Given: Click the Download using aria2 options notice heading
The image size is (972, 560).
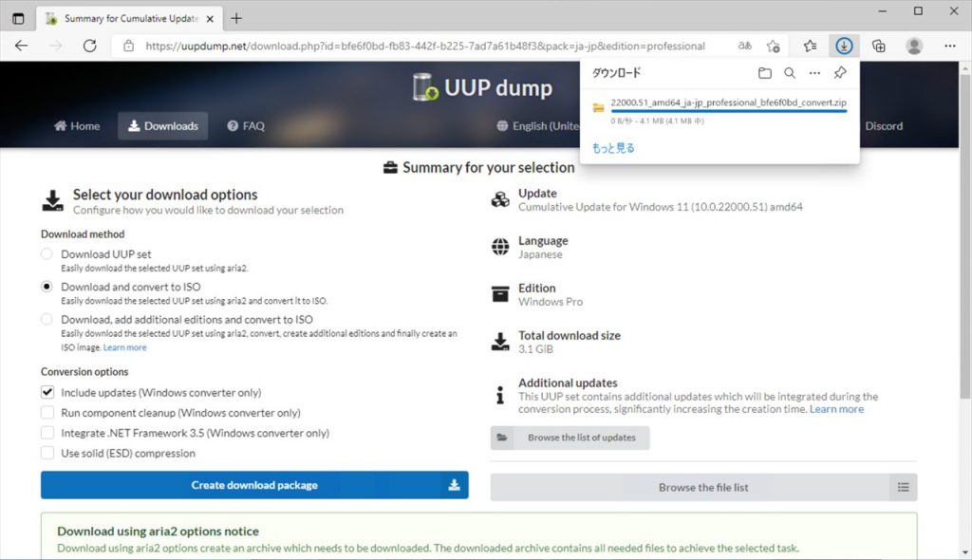Looking at the screenshot, I should tap(159, 532).
